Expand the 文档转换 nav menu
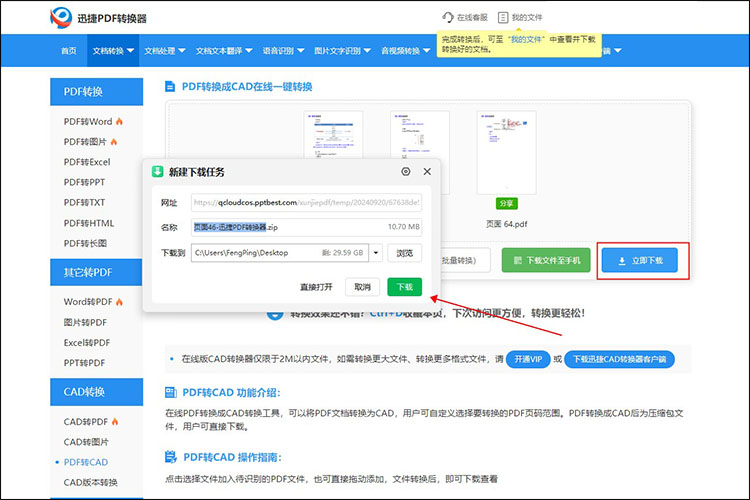Image resolution: width=750 pixels, height=500 pixels. point(113,51)
